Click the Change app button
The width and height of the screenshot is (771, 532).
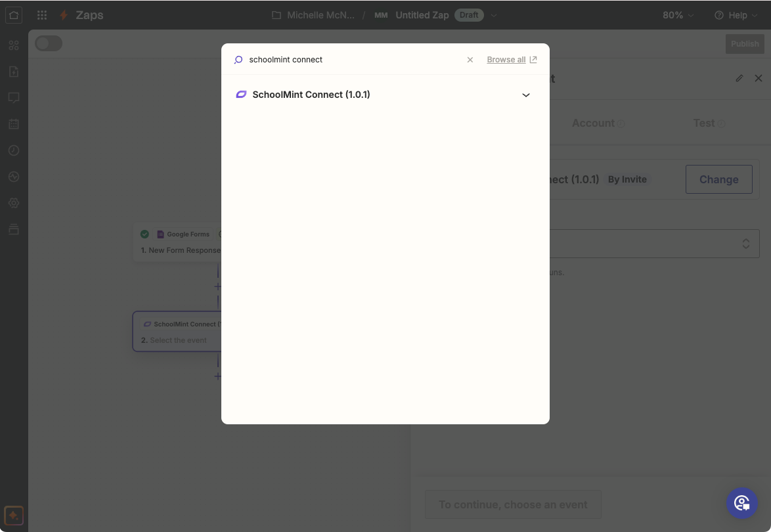(x=718, y=179)
